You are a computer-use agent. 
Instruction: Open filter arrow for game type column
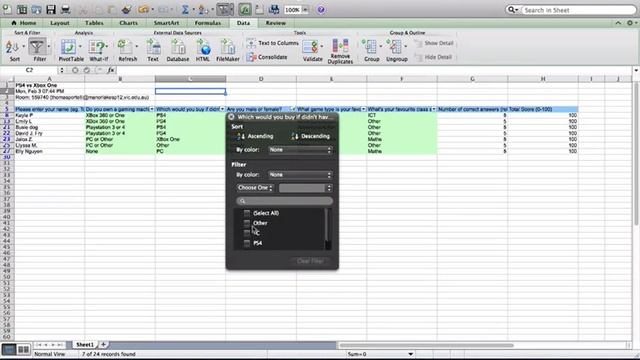pyautogui.click(x=364, y=109)
